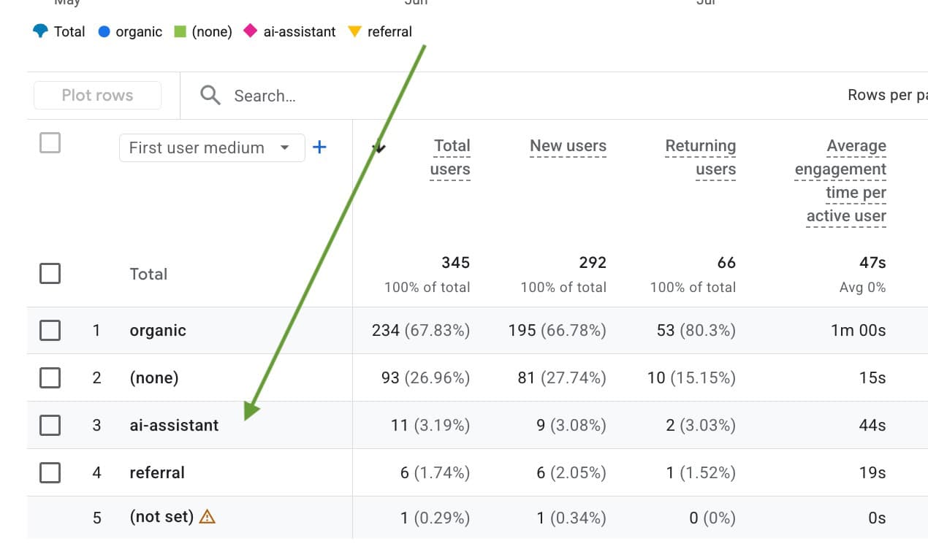
Task: Sort by Total users column header
Action: [450, 157]
